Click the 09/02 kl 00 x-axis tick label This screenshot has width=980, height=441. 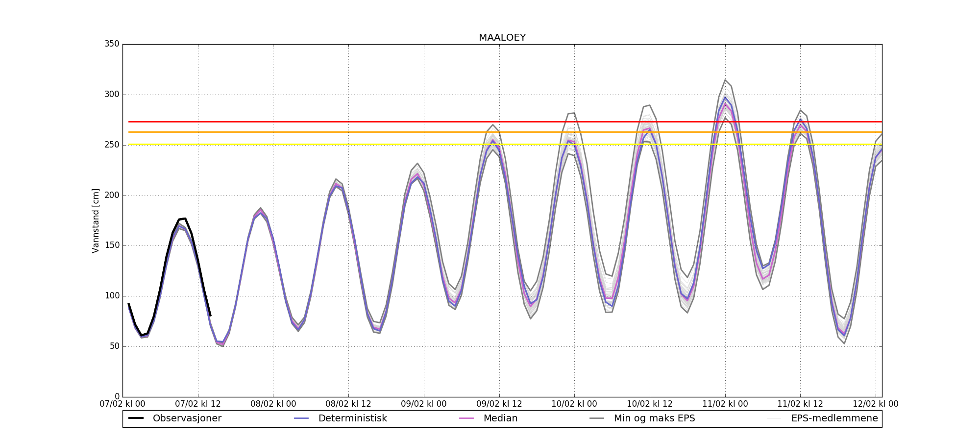coord(424,404)
